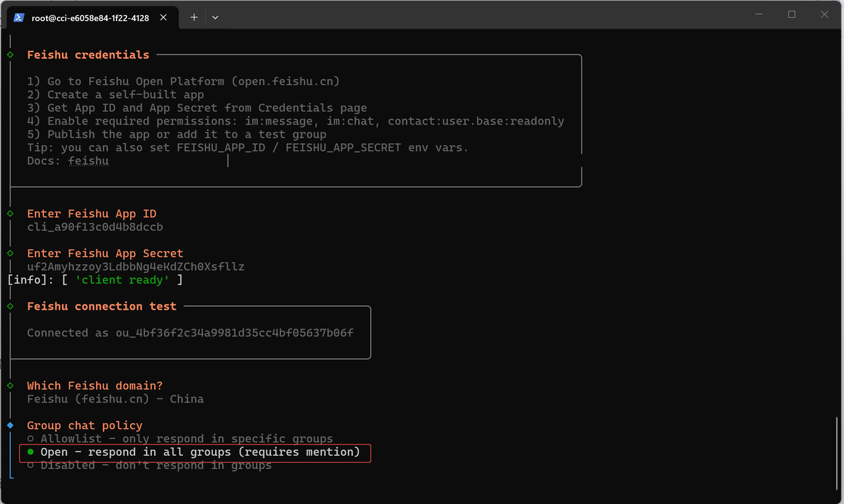
Task: Open a new terminal tab with plus button
Action: click(194, 18)
